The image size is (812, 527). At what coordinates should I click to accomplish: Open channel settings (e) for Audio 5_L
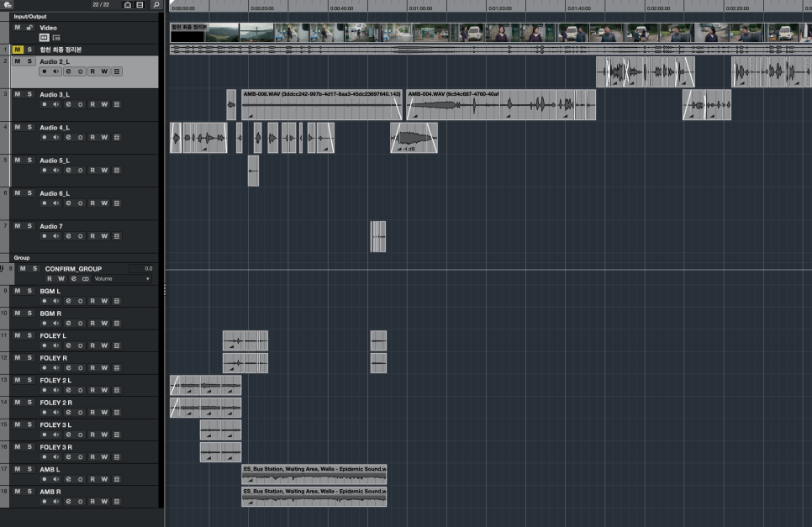(x=68, y=171)
